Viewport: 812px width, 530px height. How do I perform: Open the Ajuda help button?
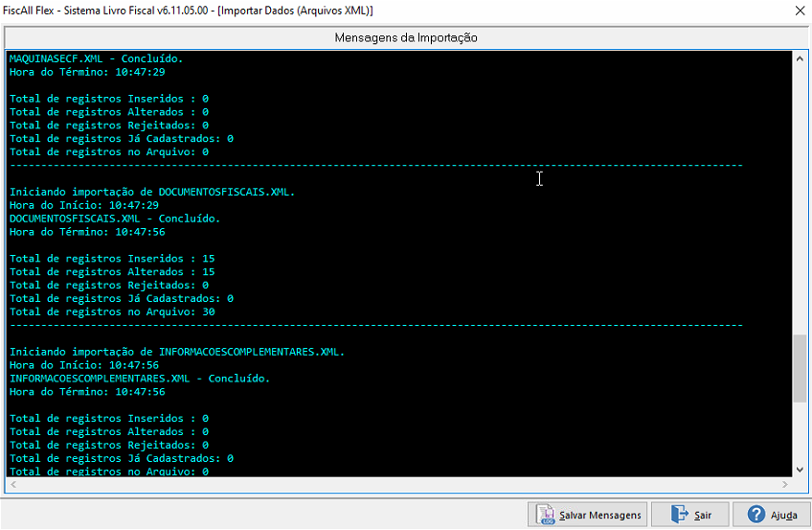(x=772, y=515)
